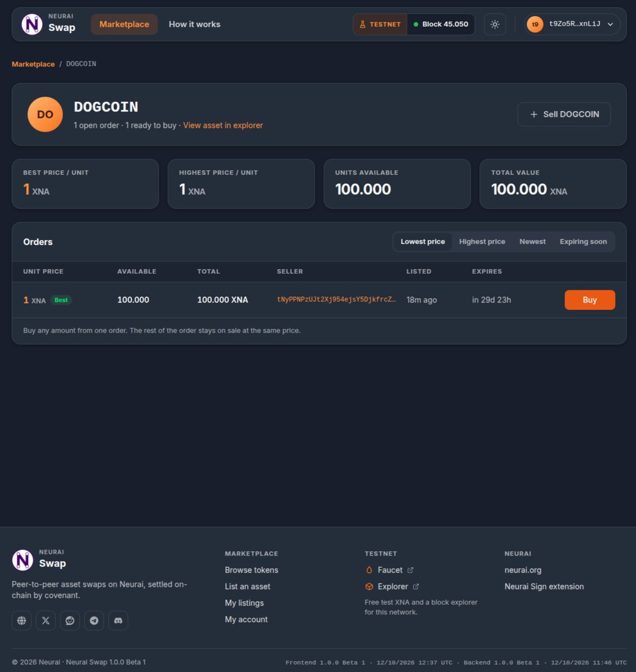636x672 pixels.
Task: Open Neurai Sign extension footer link
Action: tap(544, 586)
